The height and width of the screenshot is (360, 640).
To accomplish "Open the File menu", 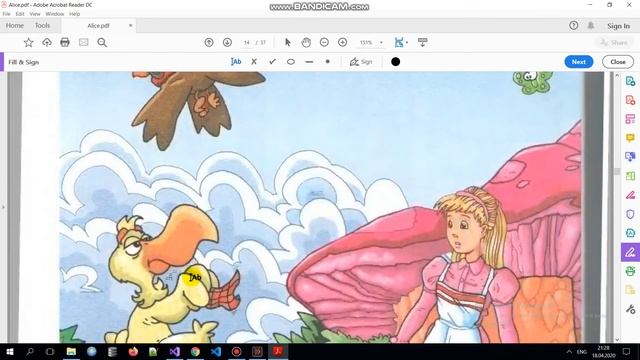I will tap(7, 14).
